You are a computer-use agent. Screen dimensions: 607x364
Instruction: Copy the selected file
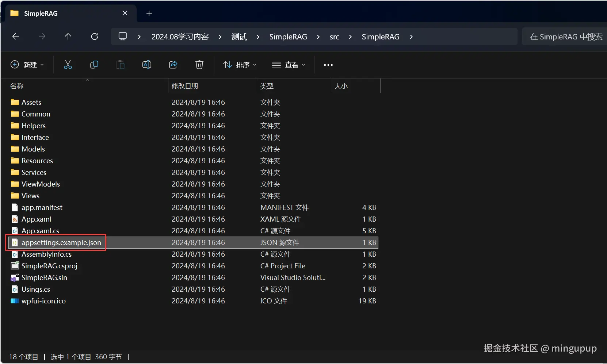click(94, 65)
